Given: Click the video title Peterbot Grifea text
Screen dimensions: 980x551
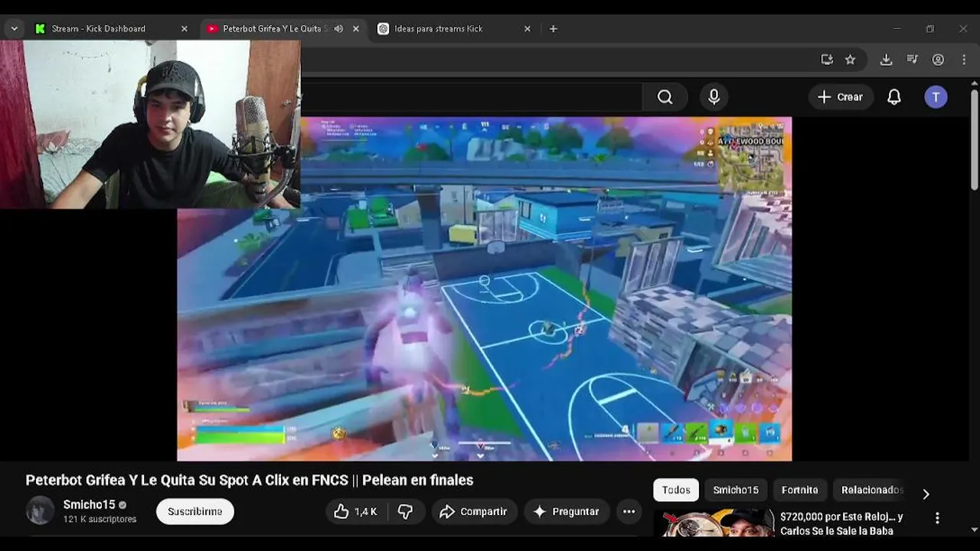Looking at the screenshot, I should 250,480.
